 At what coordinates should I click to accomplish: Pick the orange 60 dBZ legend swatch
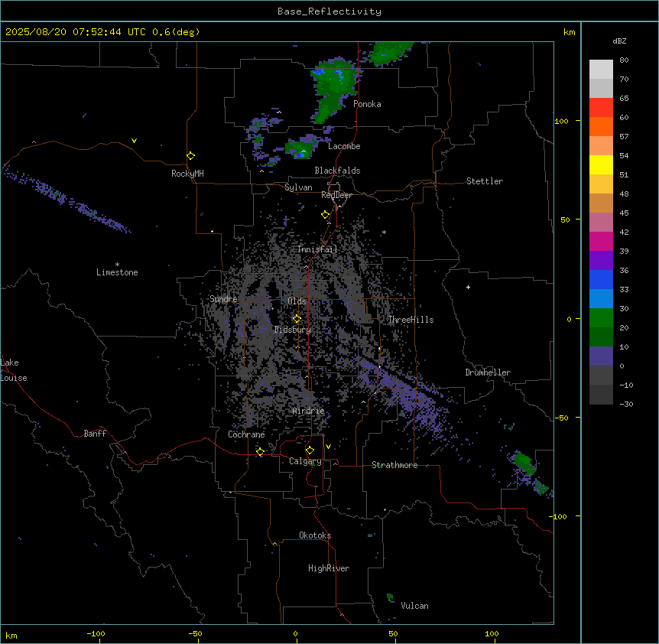(601, 126)
